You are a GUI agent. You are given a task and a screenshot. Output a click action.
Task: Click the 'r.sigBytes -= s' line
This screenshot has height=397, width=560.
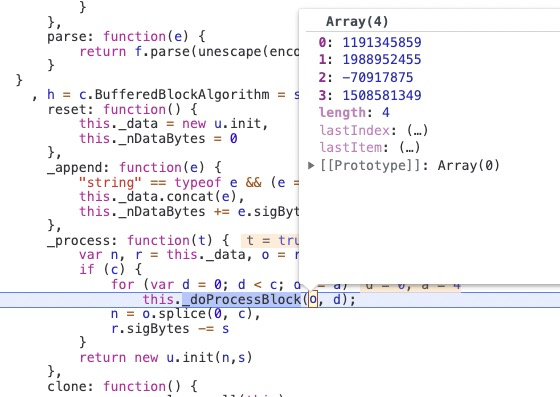point(170,328)
